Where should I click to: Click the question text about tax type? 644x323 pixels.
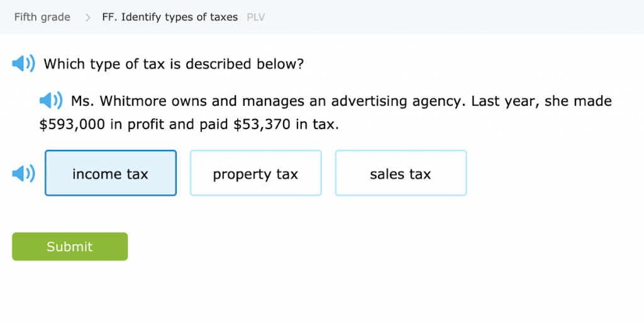174,64
